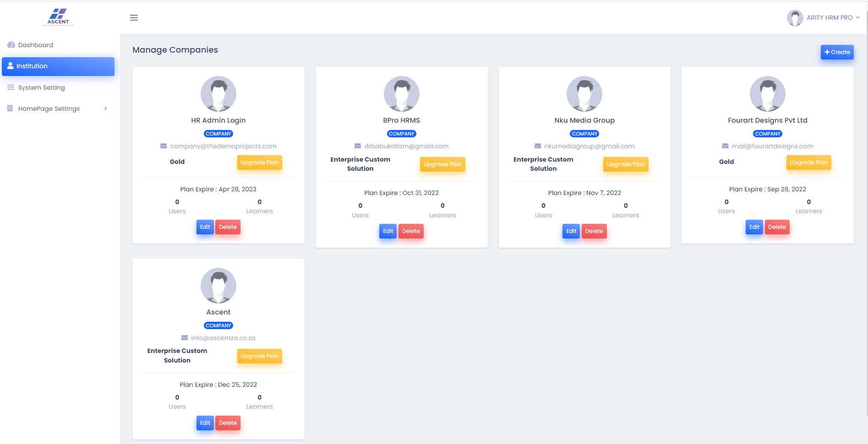Image resolution: width=868 pixels, height=444 pixels.
Task: Delete the HR Admin Login company
Action: click(x=228, y=227)
